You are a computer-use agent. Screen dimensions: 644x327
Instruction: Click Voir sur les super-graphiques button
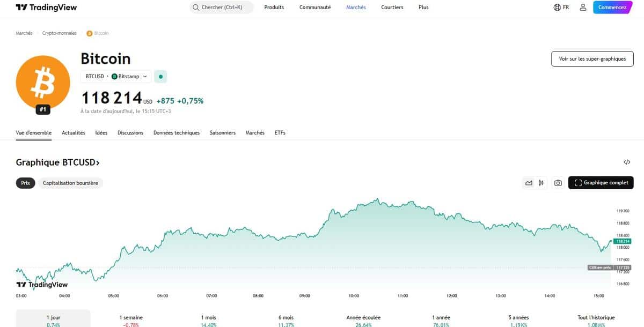point(592,59)
